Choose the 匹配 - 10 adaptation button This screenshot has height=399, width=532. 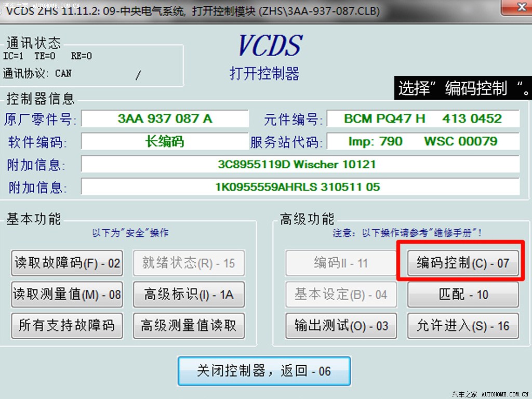pos(463,294)
